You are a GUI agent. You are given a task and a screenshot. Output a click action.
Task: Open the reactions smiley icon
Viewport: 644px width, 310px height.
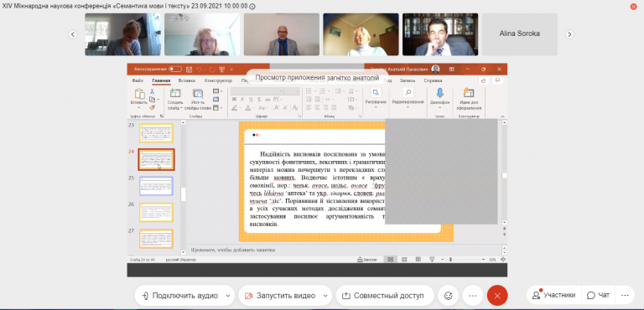(x=448, y=295)
